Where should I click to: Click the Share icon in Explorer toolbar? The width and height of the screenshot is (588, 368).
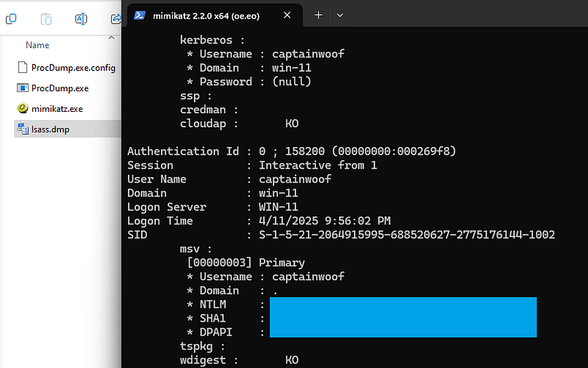tap(115, 19)
